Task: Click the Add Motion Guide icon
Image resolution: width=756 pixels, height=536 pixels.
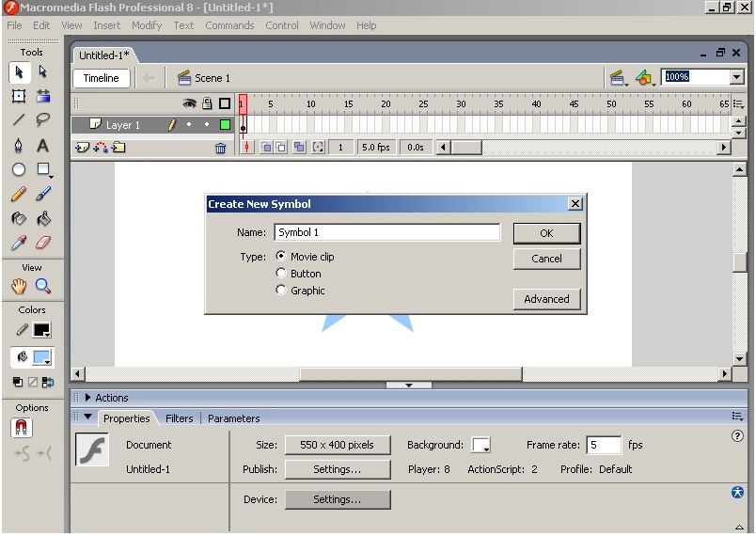Action: [x=101, y=148]
